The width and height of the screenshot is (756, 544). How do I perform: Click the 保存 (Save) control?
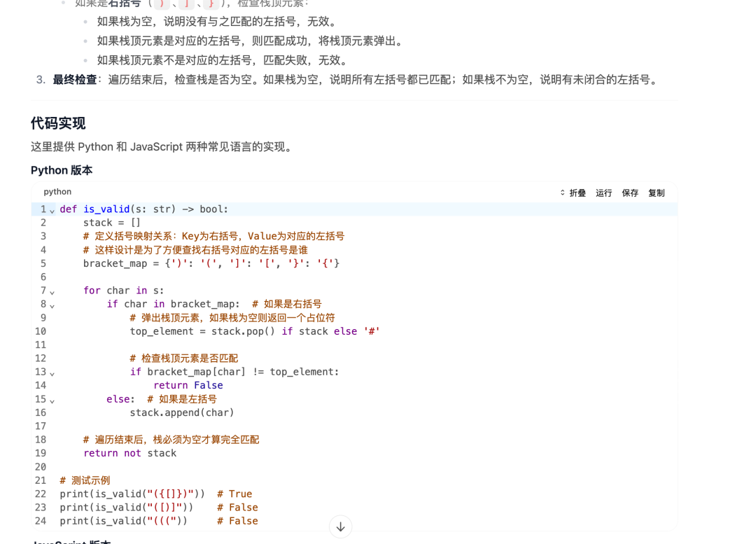(x=629, y=192)
